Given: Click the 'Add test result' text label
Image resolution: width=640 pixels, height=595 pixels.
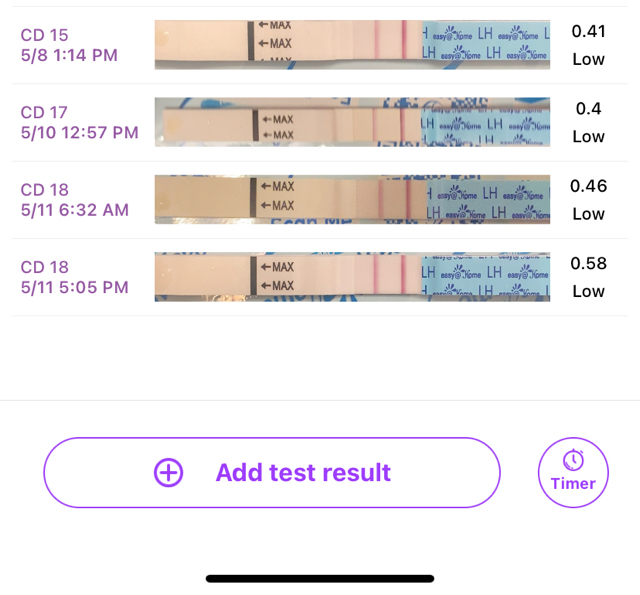Looking at the screenshot, I should tap(303, 473).
